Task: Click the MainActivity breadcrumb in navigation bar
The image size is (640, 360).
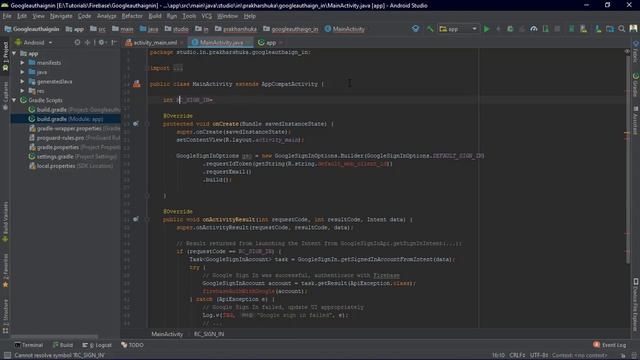Action: (344, 29)
